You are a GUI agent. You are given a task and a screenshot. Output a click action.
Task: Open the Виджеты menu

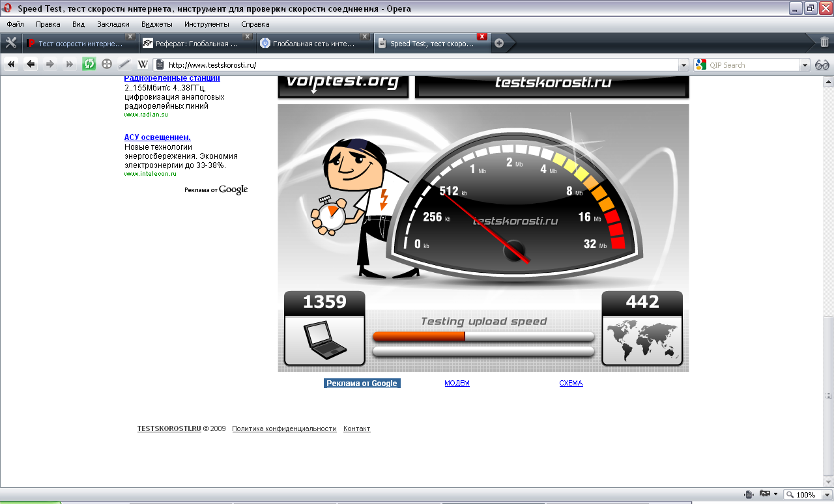coord(157,24)
